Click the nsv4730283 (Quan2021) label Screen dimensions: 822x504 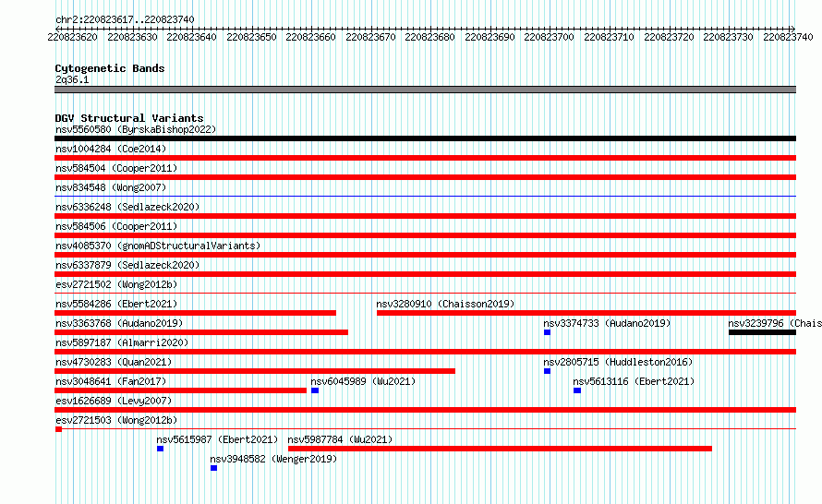tap(114, 362)
